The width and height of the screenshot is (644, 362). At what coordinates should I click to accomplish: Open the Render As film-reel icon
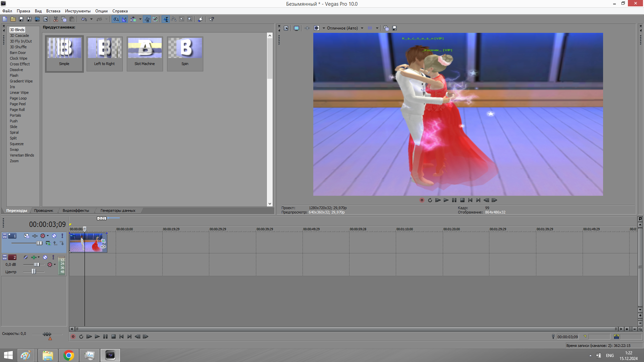(x=37, y=19)
